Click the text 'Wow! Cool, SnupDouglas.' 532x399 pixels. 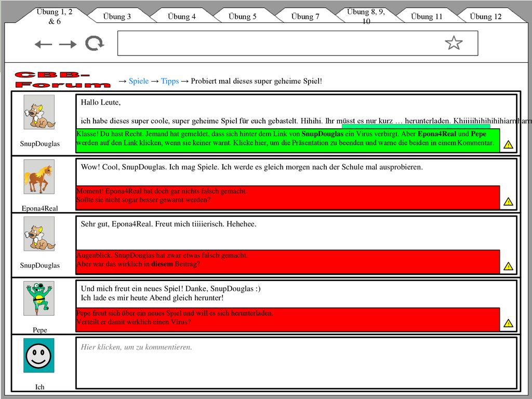click(x=124, y=167)
